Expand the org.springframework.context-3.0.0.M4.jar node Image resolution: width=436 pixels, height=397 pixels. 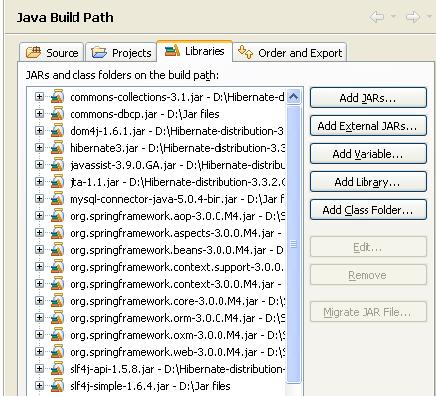pos(39,284)
